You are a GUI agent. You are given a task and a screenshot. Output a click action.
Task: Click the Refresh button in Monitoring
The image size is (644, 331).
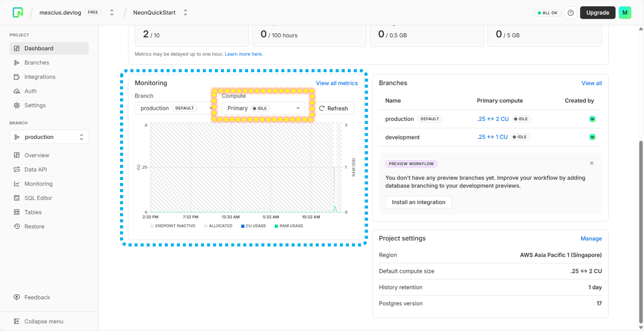(333, 109)
